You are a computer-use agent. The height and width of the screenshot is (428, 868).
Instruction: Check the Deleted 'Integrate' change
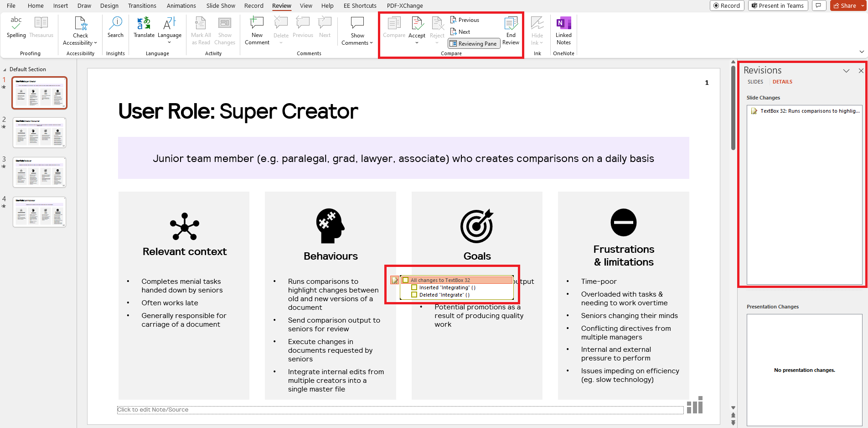point(414,295)
